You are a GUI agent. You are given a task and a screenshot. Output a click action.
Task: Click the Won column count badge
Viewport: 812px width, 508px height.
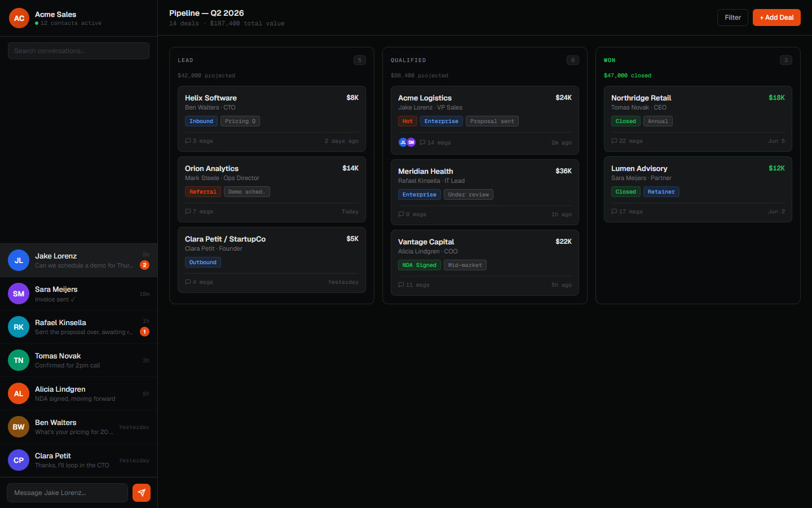tap(786, 60)
